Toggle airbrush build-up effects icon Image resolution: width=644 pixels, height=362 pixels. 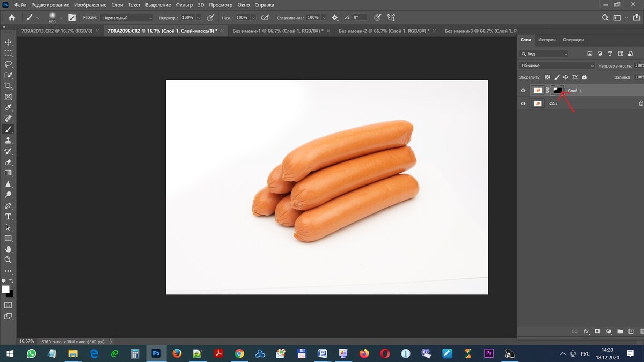pyautogui.click(x=265, y=18)
